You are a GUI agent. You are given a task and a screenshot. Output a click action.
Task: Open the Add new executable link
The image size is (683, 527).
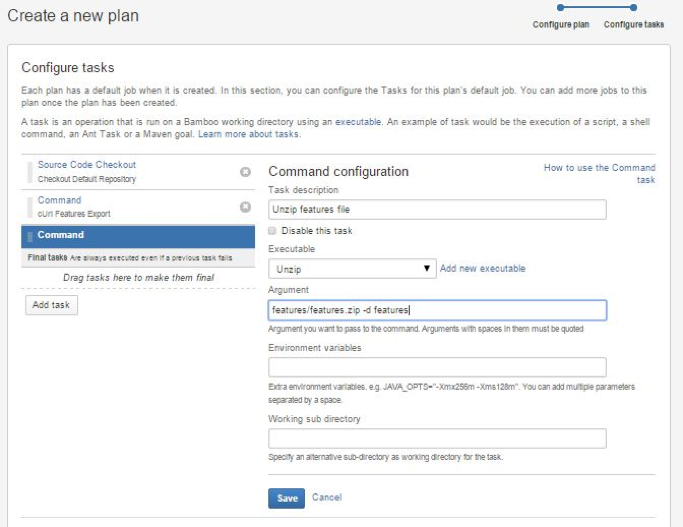point(483,268)
